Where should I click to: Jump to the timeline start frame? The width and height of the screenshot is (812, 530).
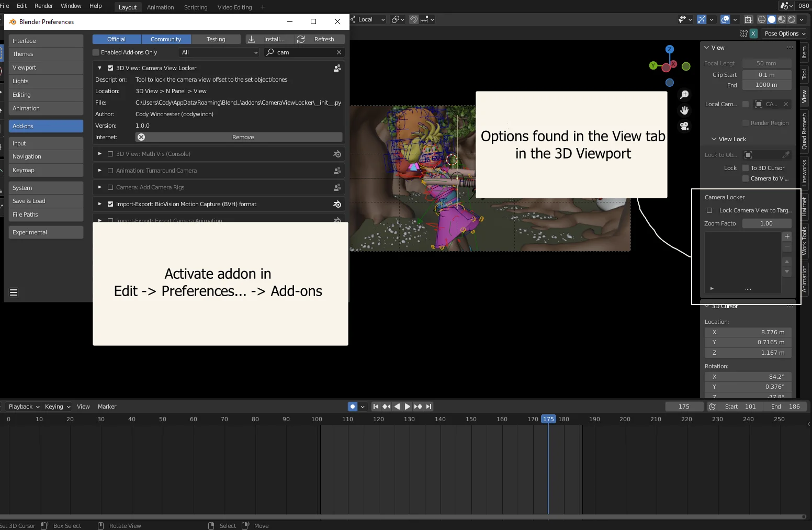pos(376,407)
